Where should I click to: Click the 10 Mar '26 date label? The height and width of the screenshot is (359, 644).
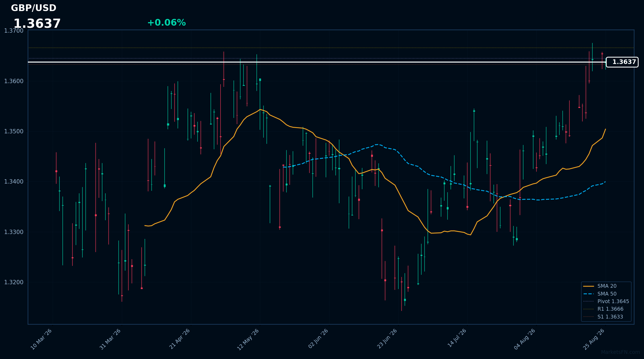click(x=41, y=339)
